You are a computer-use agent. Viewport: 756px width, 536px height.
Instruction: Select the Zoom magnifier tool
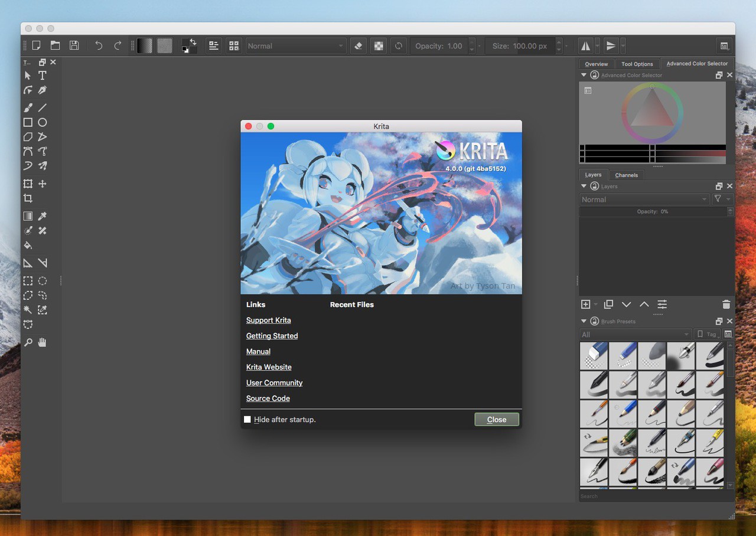point(28,342)
